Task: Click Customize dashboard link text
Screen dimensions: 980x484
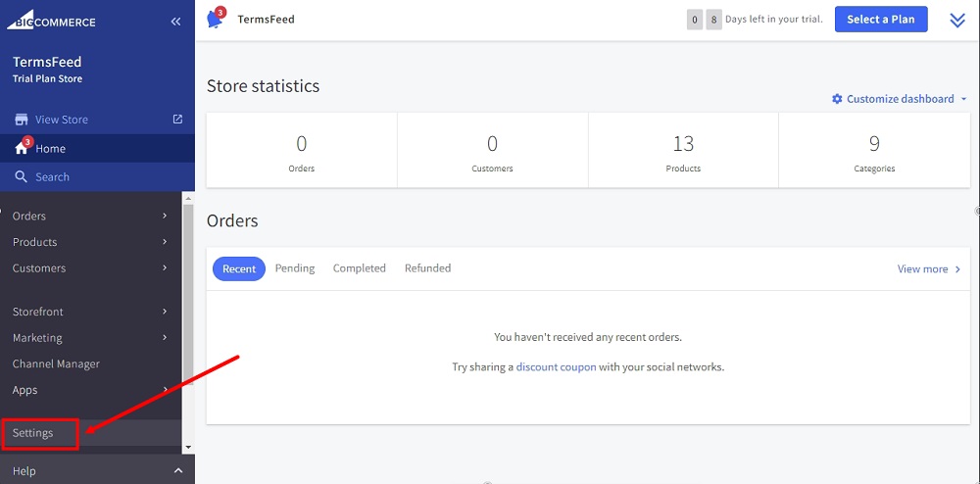Action: pos(901,99)
